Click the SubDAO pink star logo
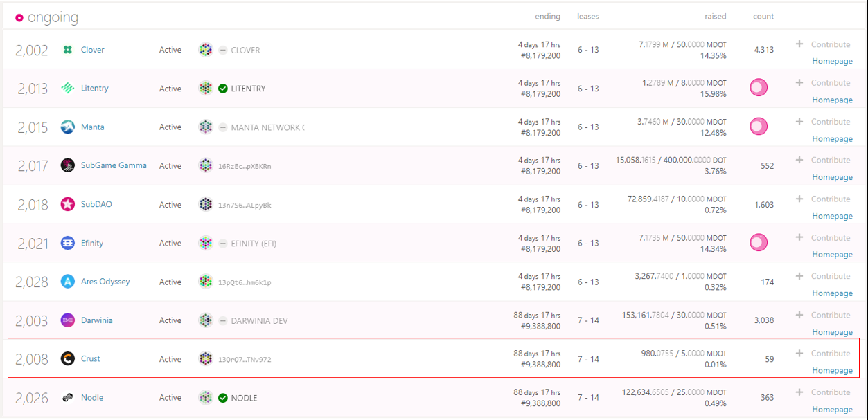868x420 pixels. coord(67,204)
